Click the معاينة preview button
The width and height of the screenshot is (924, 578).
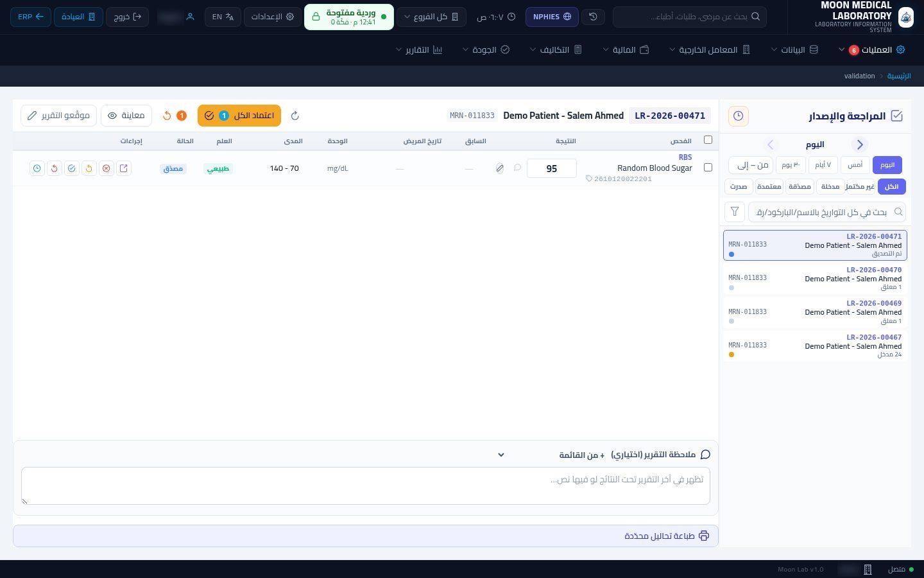[x=126, y=116]
